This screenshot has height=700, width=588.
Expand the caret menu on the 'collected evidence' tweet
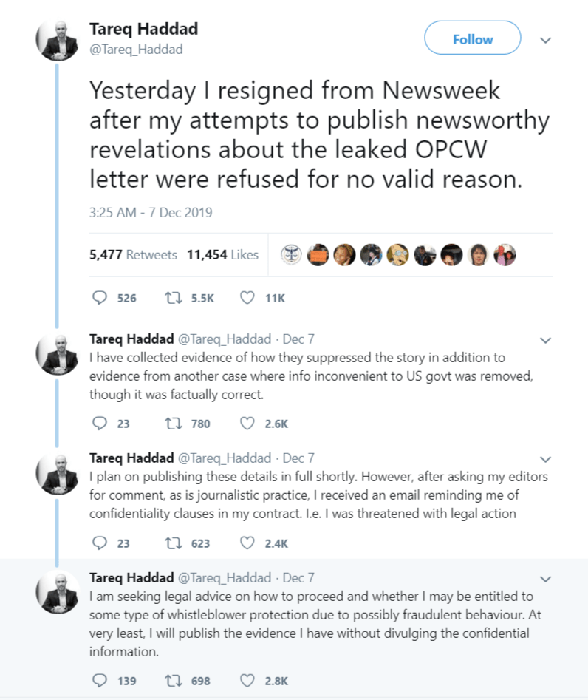[545, 340]
